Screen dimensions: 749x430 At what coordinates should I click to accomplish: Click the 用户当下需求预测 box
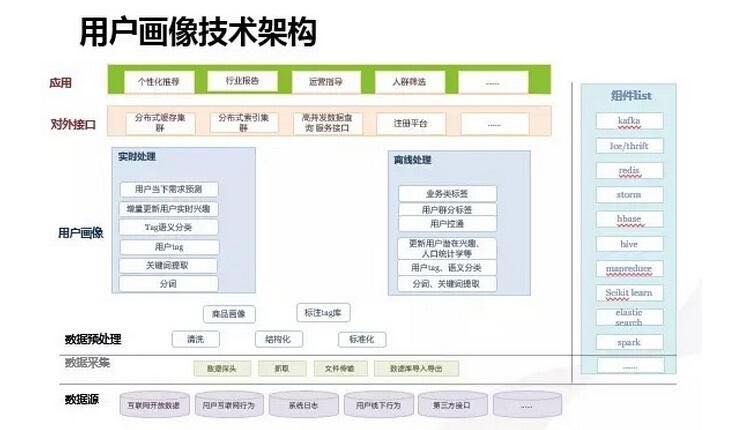(168, 190)
